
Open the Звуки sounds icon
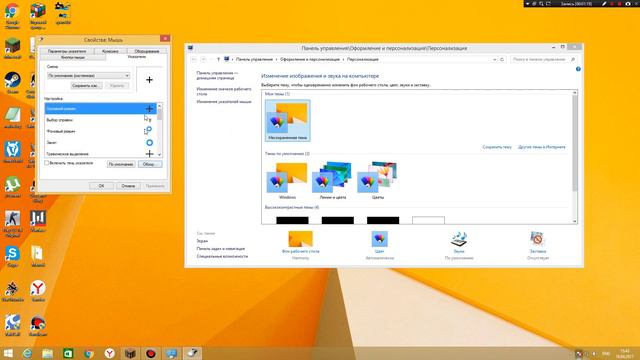[459, 239]
